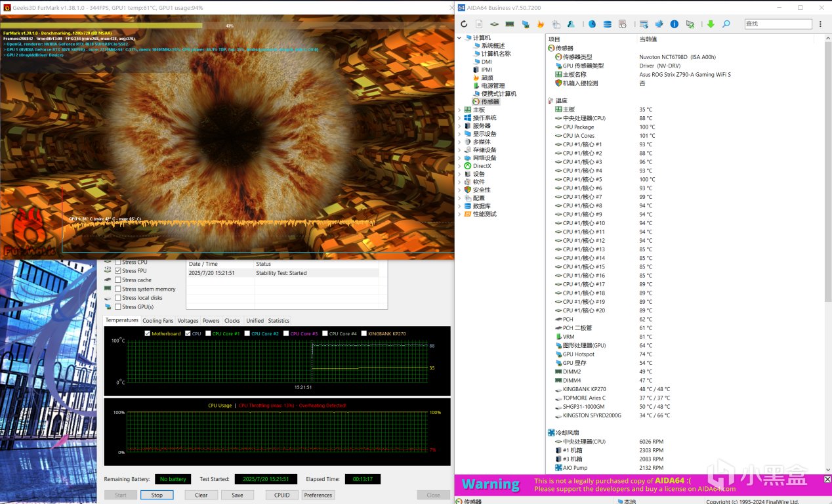Uncheck the Stress FPU checkbox
The width and height of the screenshot is (832, 504).
point(117,271)
